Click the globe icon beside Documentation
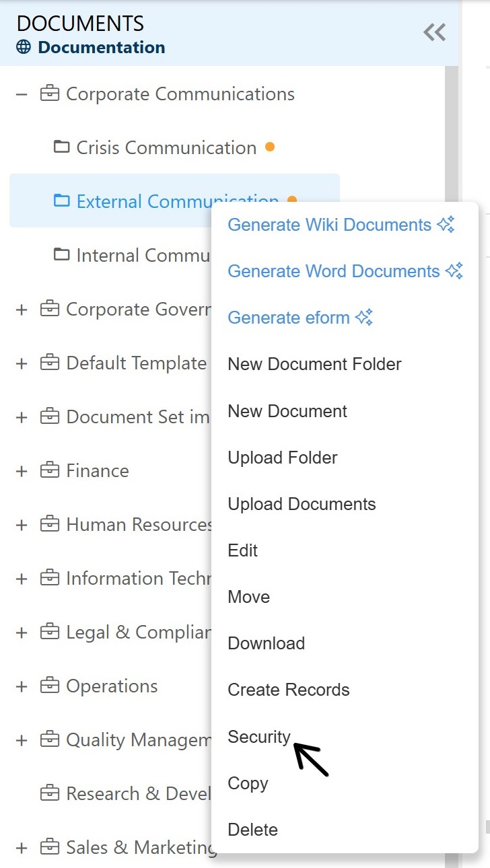This screenshot has width=490, height=868. pyautogui.click(x=24, y=47)
